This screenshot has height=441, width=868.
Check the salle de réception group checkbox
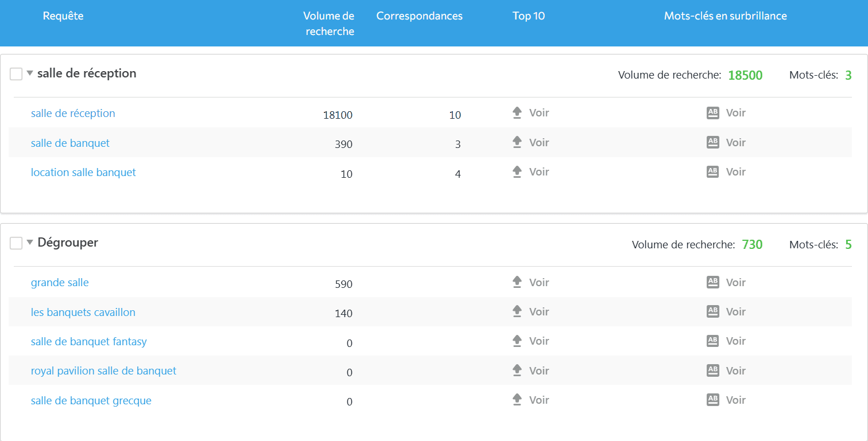[16, 74]
